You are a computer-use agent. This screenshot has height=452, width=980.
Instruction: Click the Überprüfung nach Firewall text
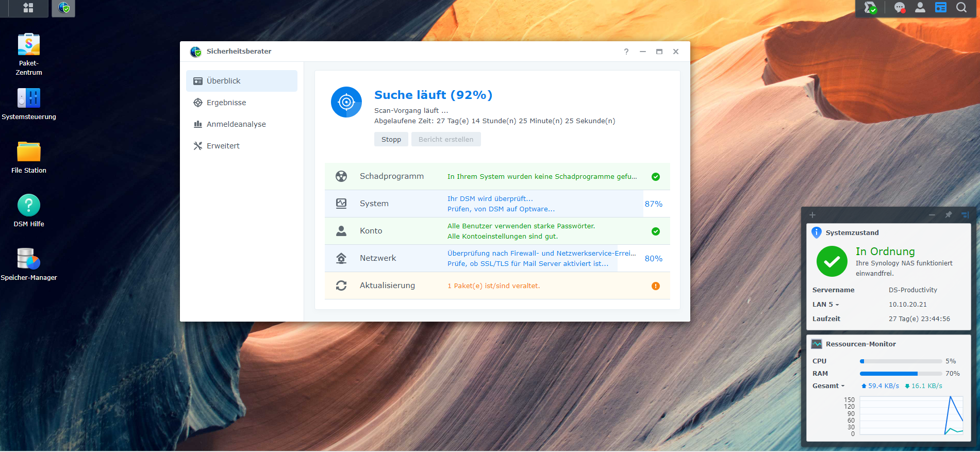(x=542, y=254)
